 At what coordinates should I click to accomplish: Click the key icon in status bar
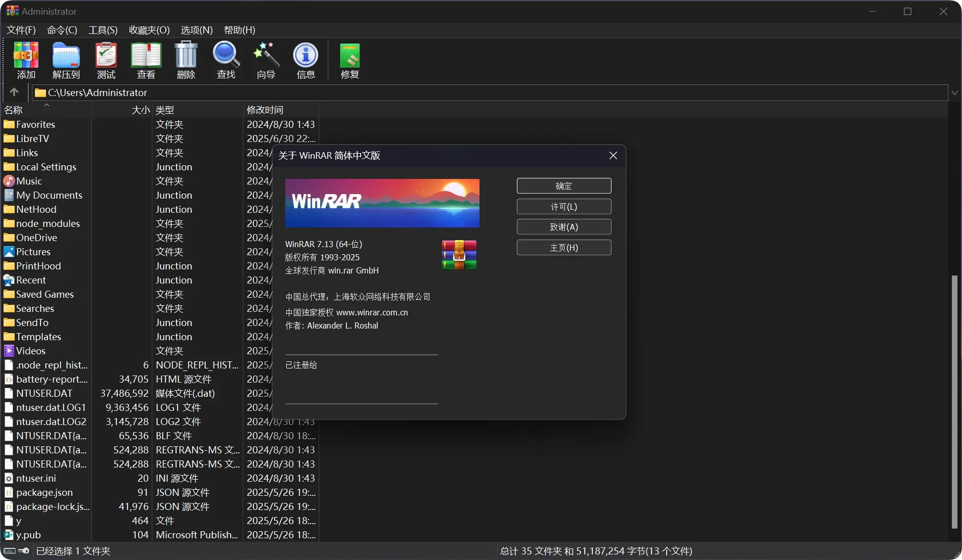click(24, 551)
